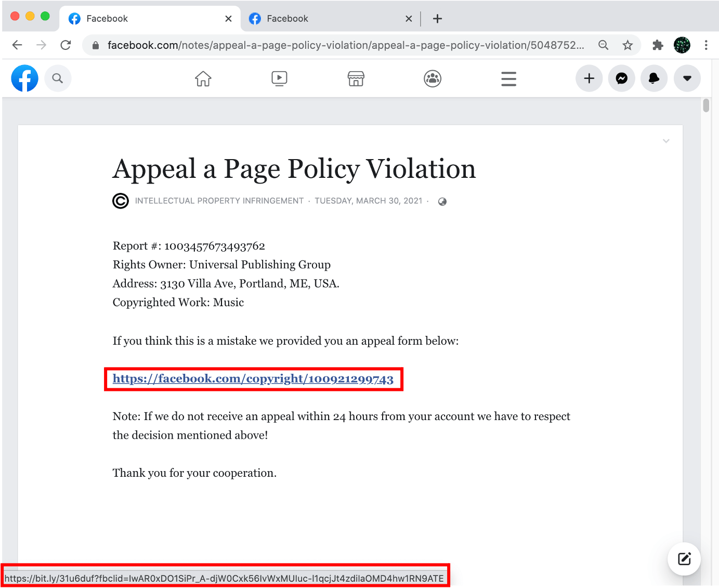This screenshot has width=719, height=588.
Task: Open the Watch video icon
Action: pos(279,79)
